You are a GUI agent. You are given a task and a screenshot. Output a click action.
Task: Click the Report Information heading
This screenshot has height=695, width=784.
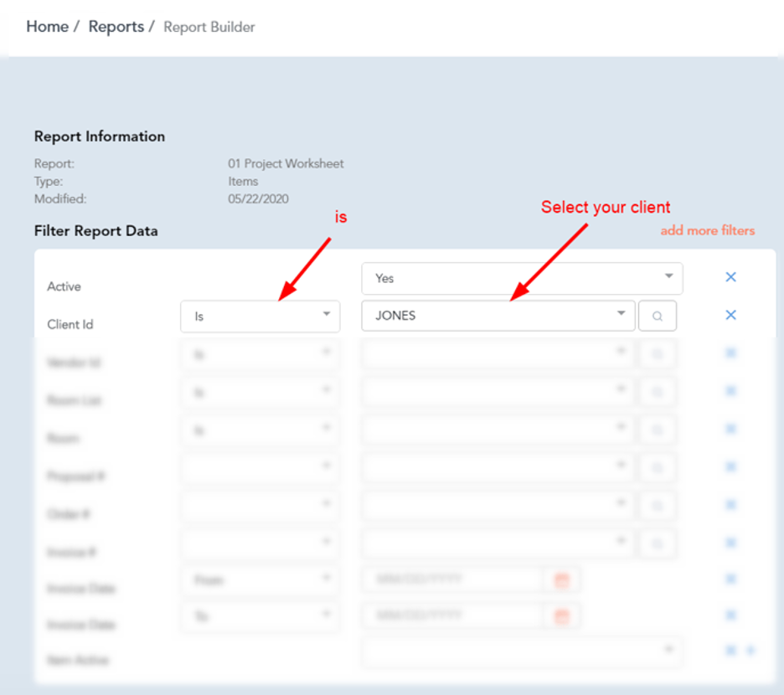point(100,136)
